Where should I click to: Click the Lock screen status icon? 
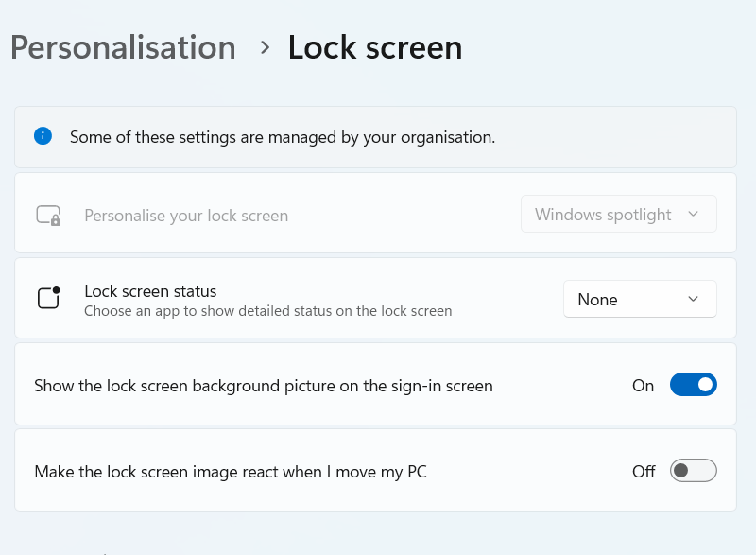pos(48,298)
